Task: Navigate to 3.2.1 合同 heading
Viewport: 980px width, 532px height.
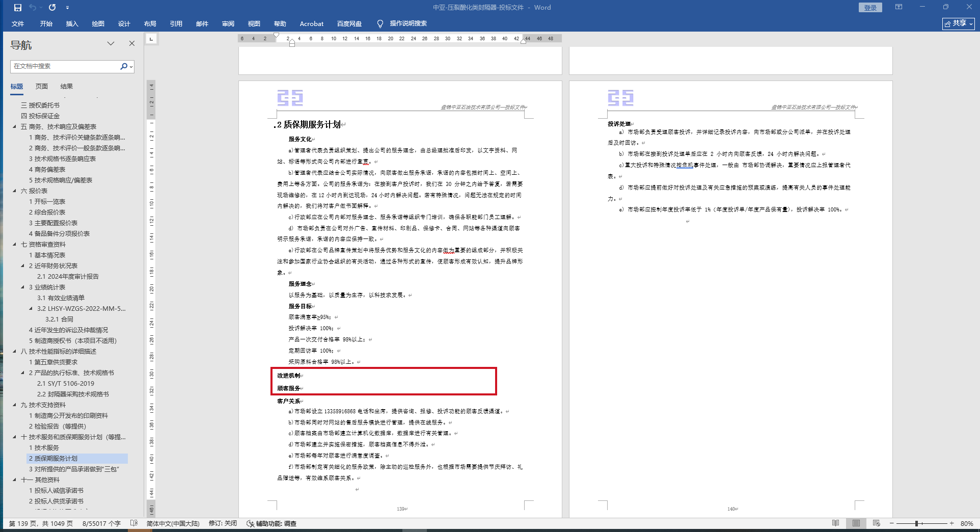Action: point(59,320)
